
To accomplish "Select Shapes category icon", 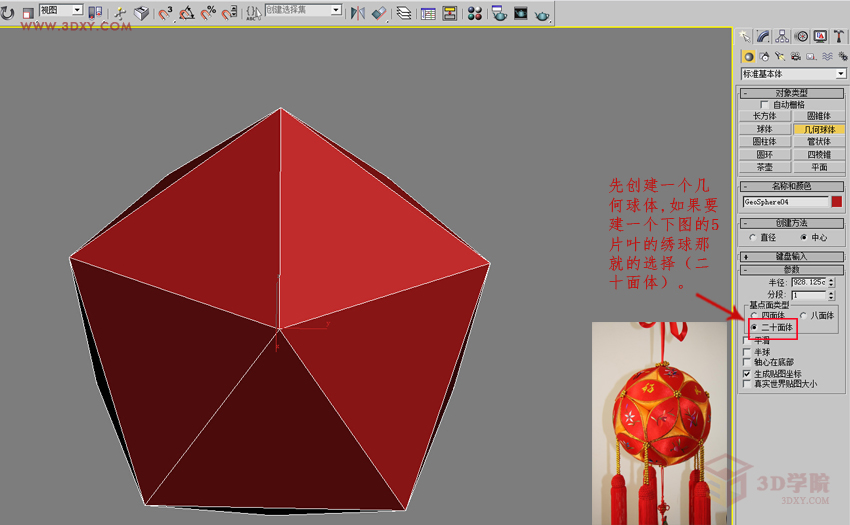I will (764, 56).
